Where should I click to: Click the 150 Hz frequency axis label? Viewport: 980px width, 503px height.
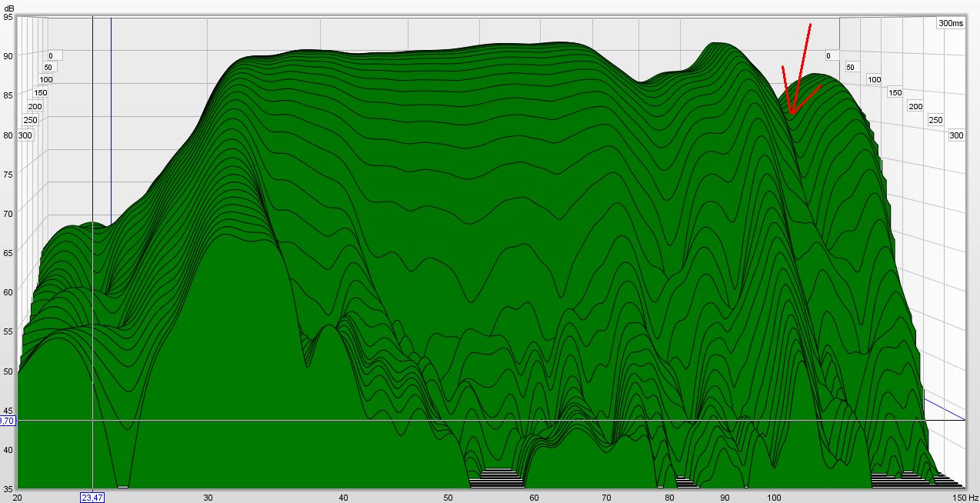(x=966, y=498)
